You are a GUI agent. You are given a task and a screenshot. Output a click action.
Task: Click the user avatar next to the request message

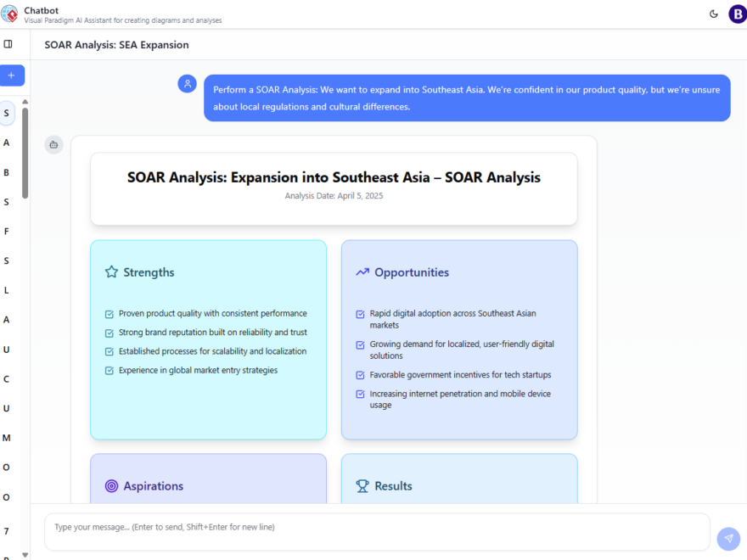[187, 83]
